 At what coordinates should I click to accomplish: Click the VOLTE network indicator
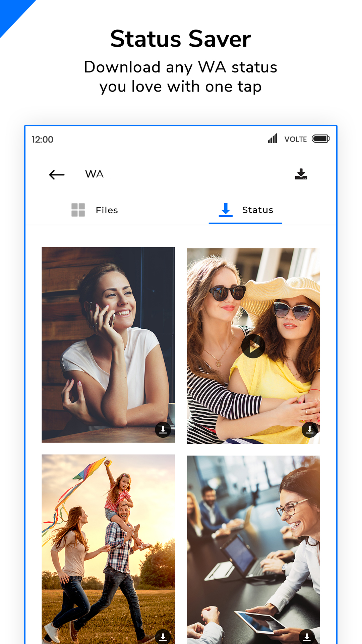(295, 139)
